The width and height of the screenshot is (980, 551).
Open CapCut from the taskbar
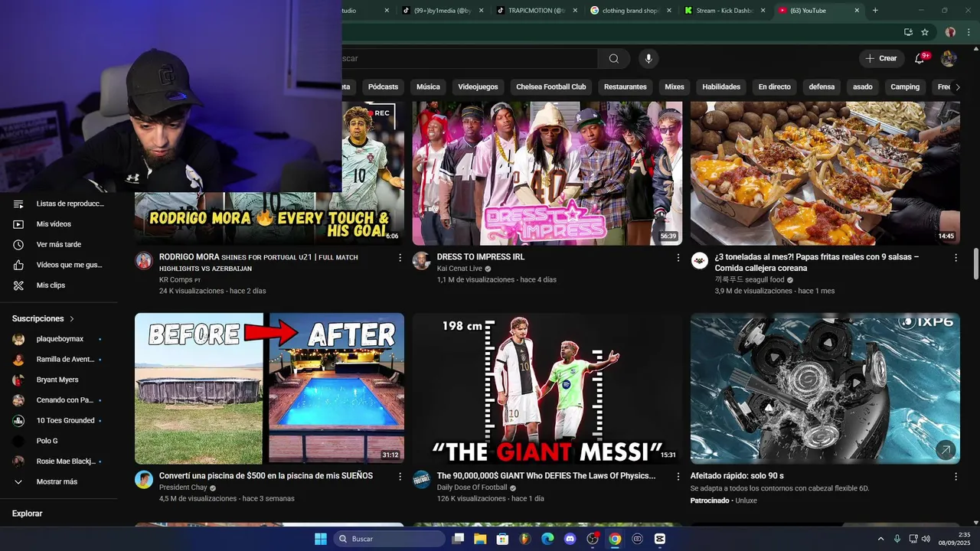pos(660,539)
